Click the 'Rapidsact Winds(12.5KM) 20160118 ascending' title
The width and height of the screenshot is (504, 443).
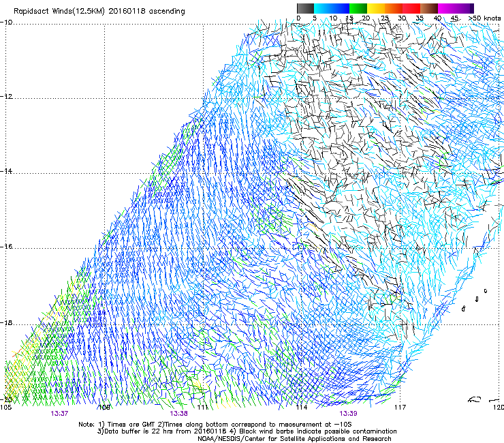(x=99, y=12)
